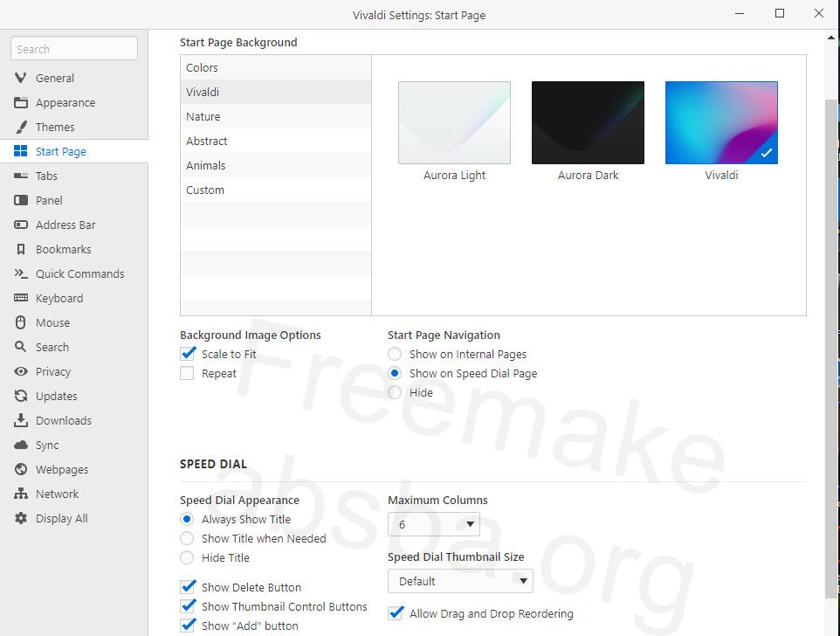Toggle Show "Add" button checkbox
Screen dimensions: 840x636
coord(187,626)
